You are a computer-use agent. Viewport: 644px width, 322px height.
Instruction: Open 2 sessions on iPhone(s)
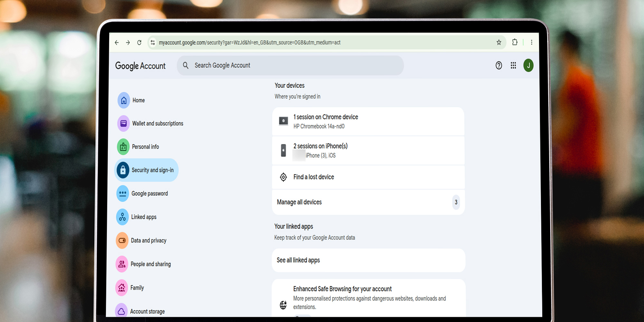[x=368, y=151]
